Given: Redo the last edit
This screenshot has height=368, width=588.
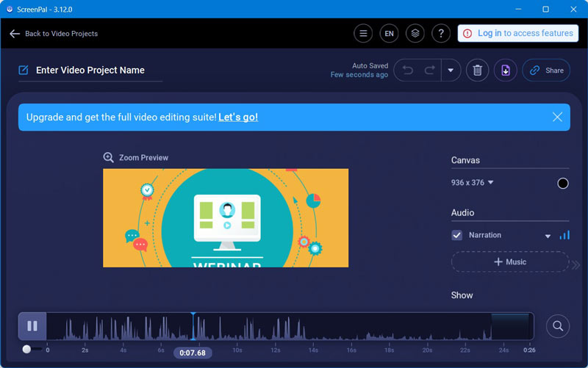Looking at the screenshot, I should [430, 70].
